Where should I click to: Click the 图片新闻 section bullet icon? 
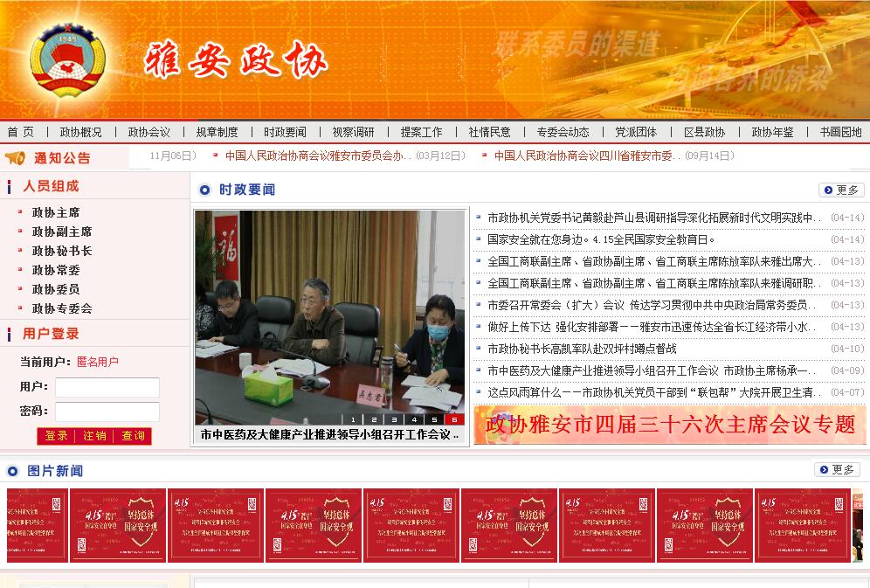coord(12,471)
